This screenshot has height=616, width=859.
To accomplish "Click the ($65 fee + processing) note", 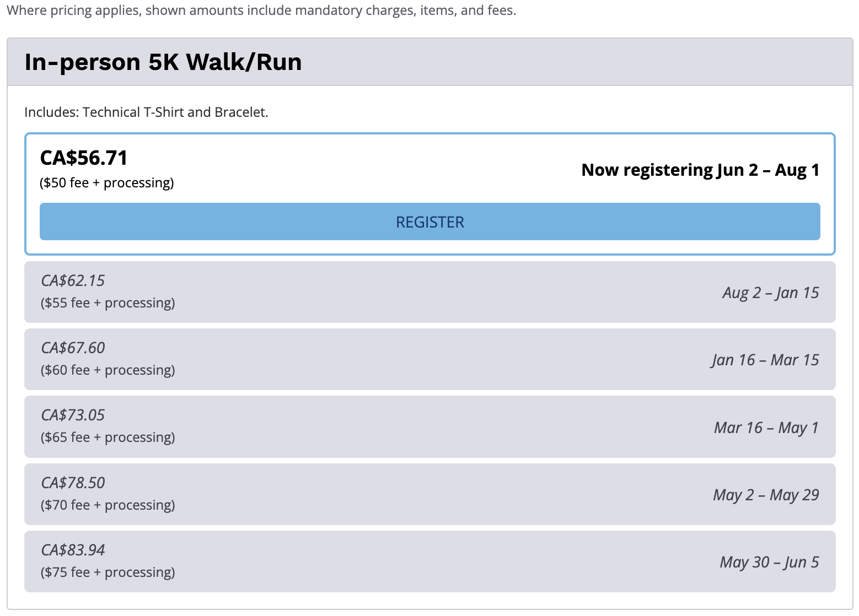I will 108,437.
